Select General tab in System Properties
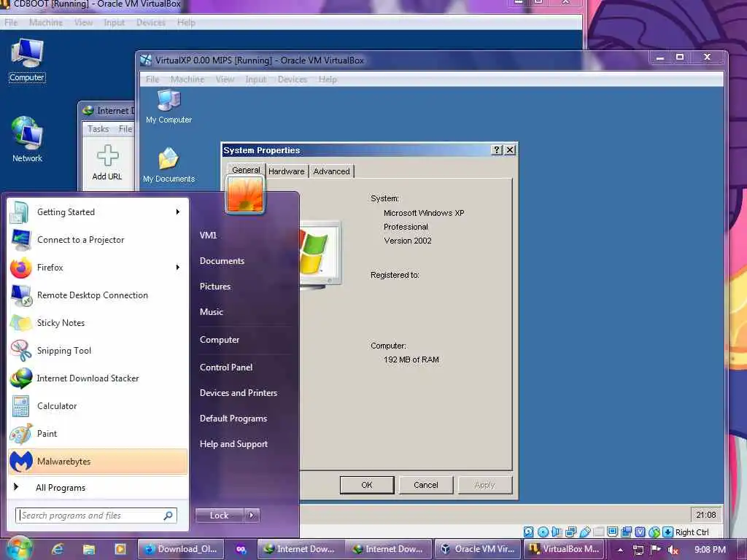747x560 pixels. (x=246, y=170)
